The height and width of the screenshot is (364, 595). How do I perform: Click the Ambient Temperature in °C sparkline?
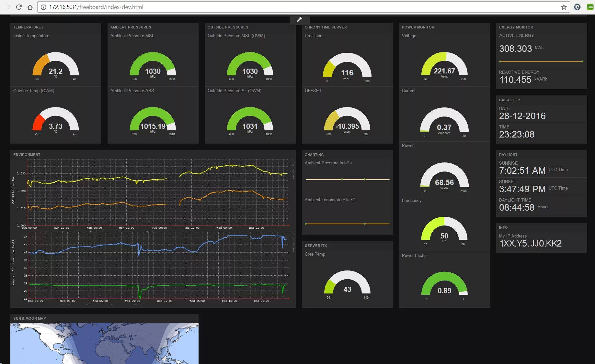[347, 224]
